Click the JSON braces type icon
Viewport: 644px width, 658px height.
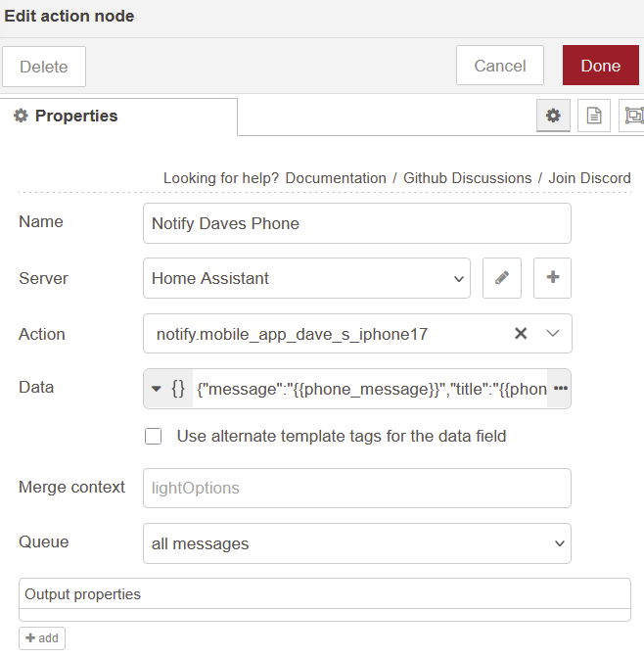click(x=178, y=388)
